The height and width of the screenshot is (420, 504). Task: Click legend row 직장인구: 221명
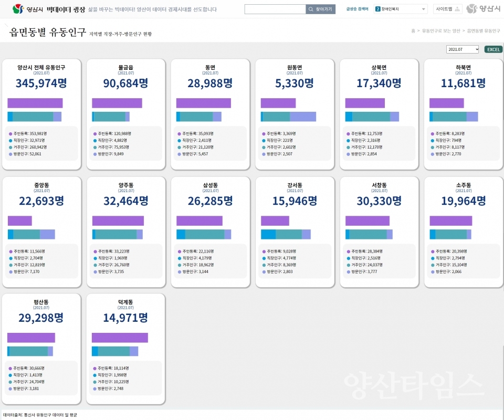coord(278,140)
